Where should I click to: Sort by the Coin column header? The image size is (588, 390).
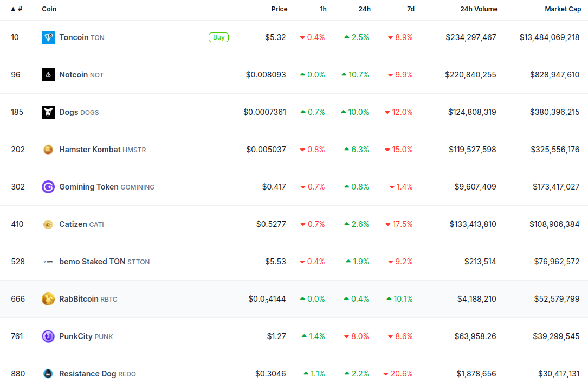click(x=49, y=9)
